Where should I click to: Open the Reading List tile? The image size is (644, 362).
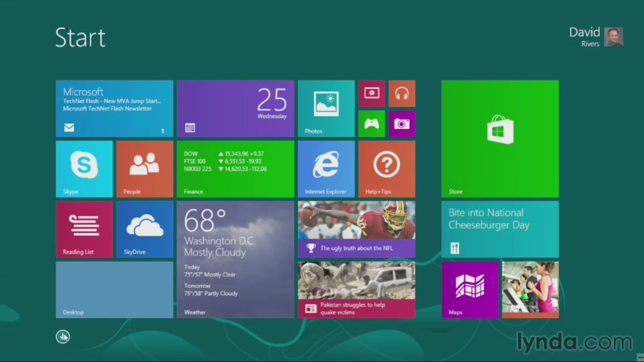point(84,229)
